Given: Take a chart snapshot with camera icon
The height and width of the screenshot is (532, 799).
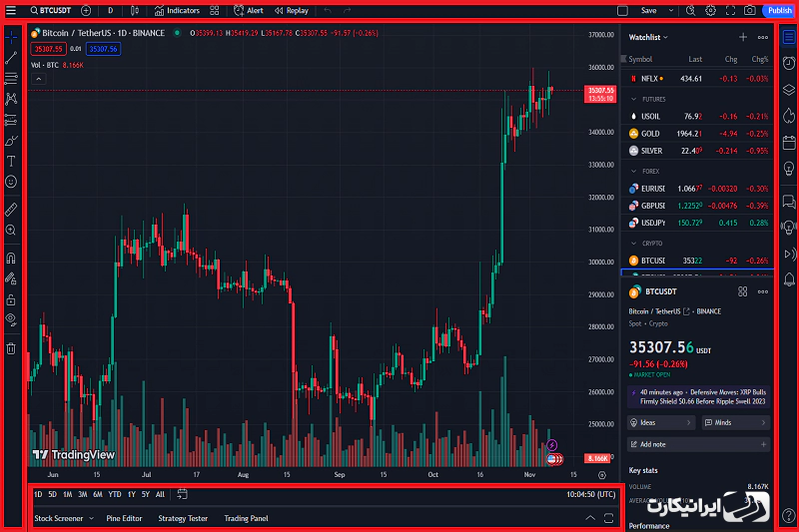Looking at the screenshot, I should (750, 11).
